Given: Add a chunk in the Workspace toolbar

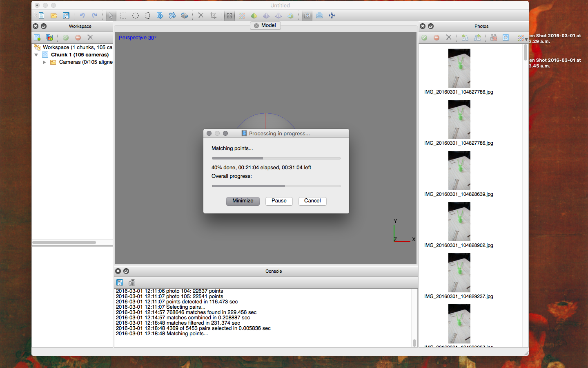Looking at the screenshot, I should 37,38.
